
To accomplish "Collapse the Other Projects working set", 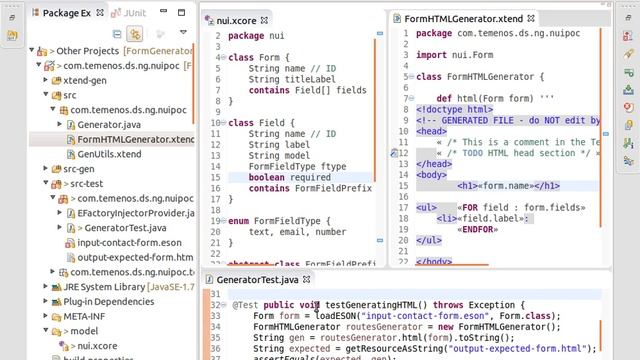I will pos(32,50).
